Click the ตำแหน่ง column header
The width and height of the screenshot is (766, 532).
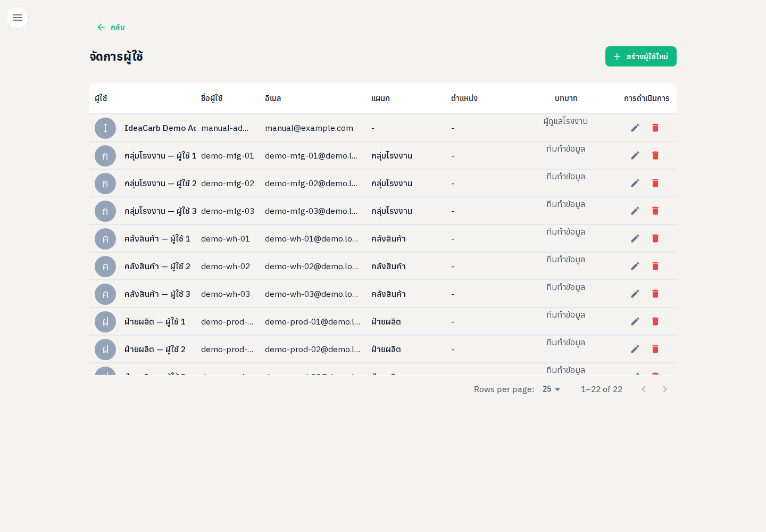pyautogui.click(x=464, y=98)
